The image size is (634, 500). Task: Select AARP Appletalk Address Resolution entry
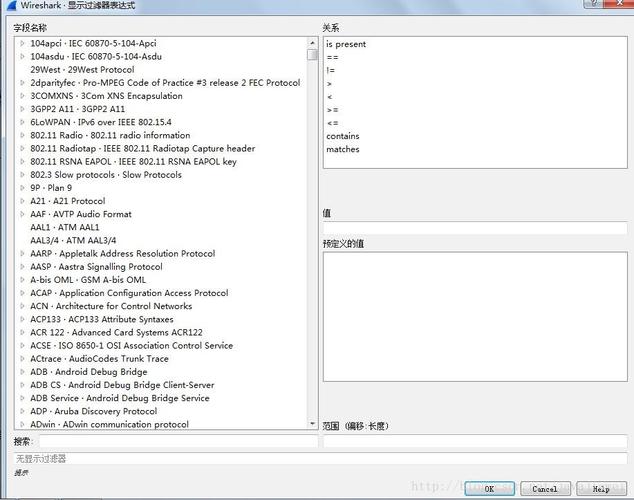coord(123,253)
